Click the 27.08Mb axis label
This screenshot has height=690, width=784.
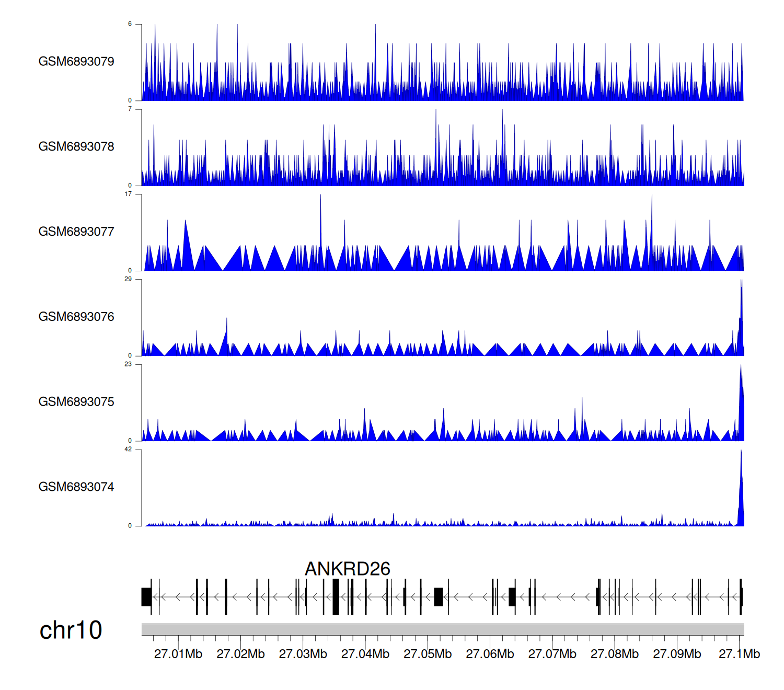click(x=615, y=654)
